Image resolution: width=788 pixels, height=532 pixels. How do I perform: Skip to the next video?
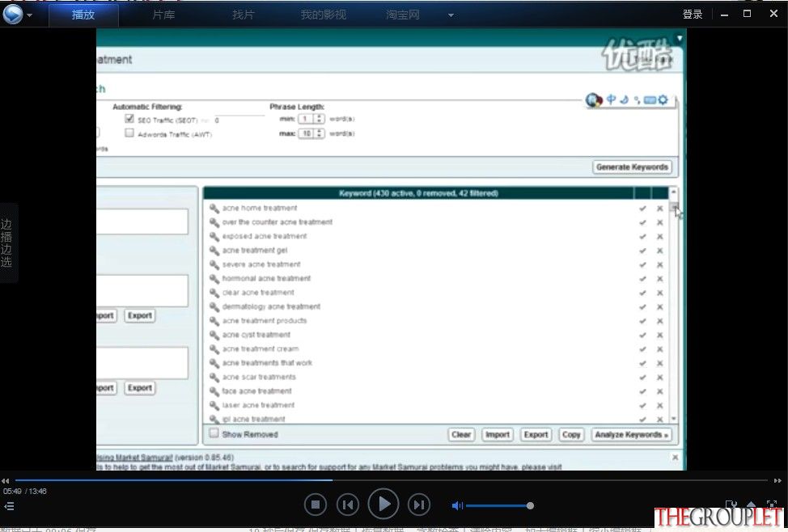pos(419,505)
